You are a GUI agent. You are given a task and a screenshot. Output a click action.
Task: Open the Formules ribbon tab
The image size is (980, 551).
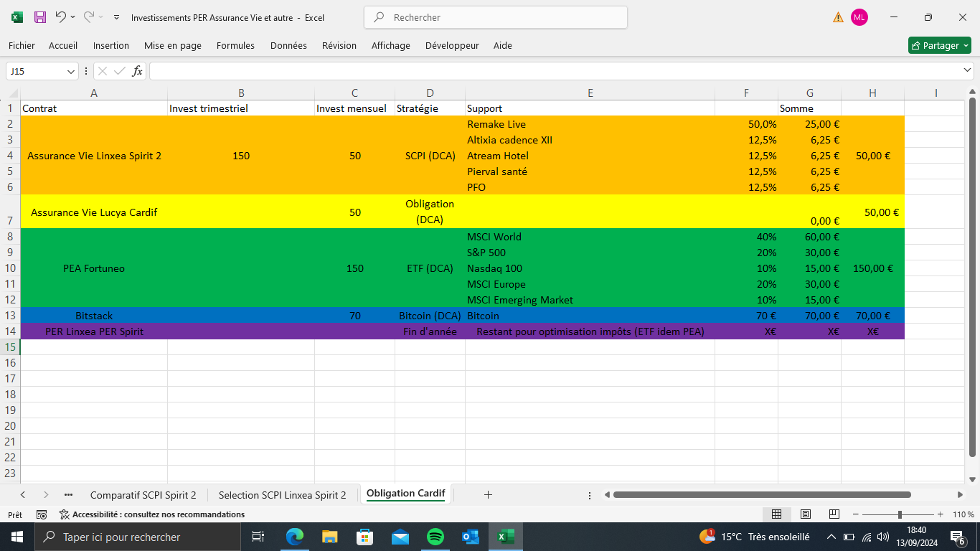coord(235,45)
